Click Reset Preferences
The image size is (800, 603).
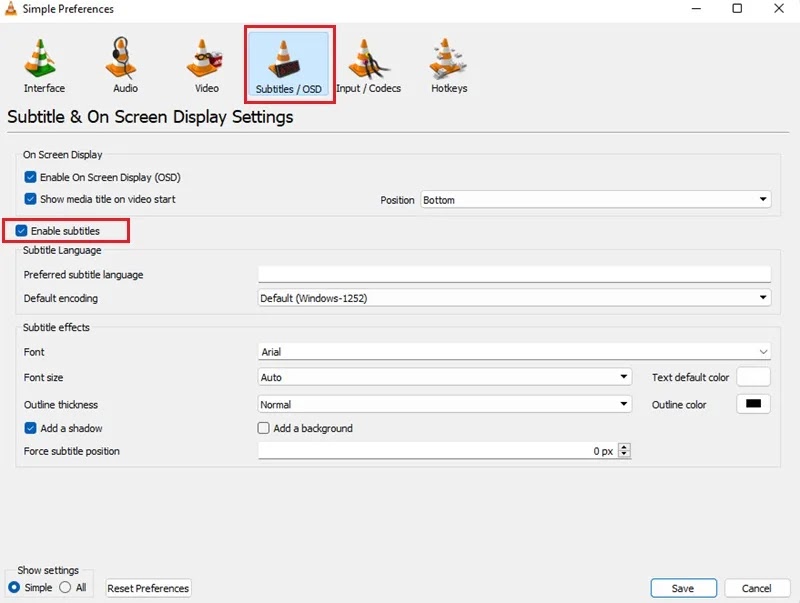point(148,588)
